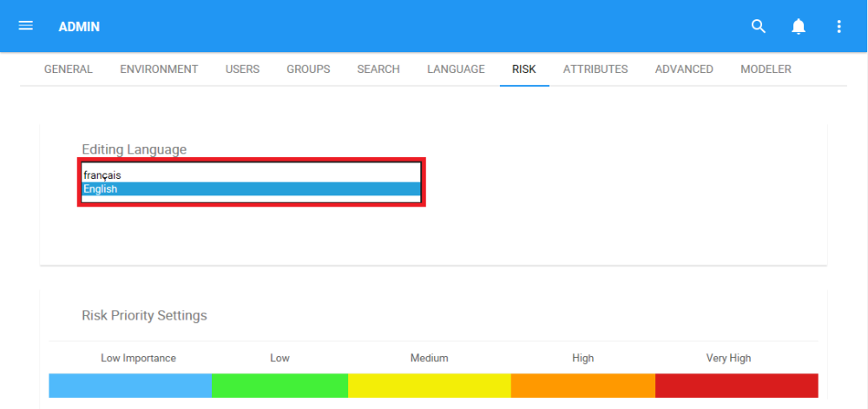Open the Groups tab
This screenshot has height=409, width=868.
[308, 69]
